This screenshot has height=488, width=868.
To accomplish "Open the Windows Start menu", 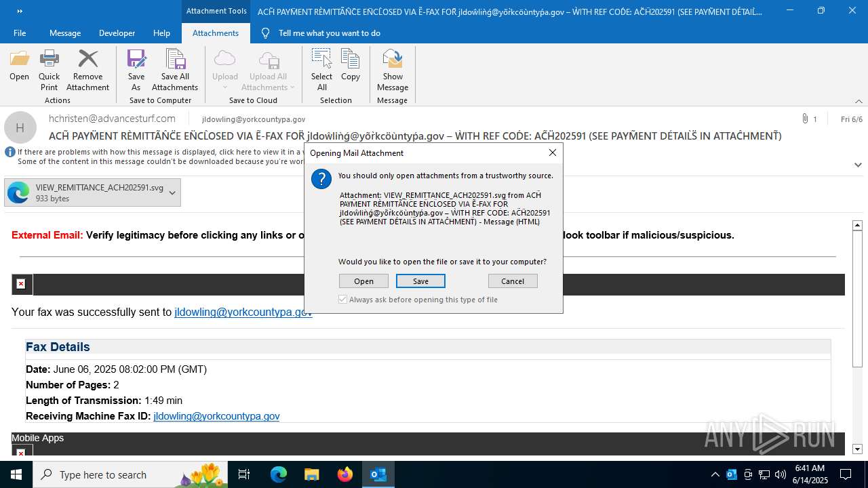I will click(16, 474).
